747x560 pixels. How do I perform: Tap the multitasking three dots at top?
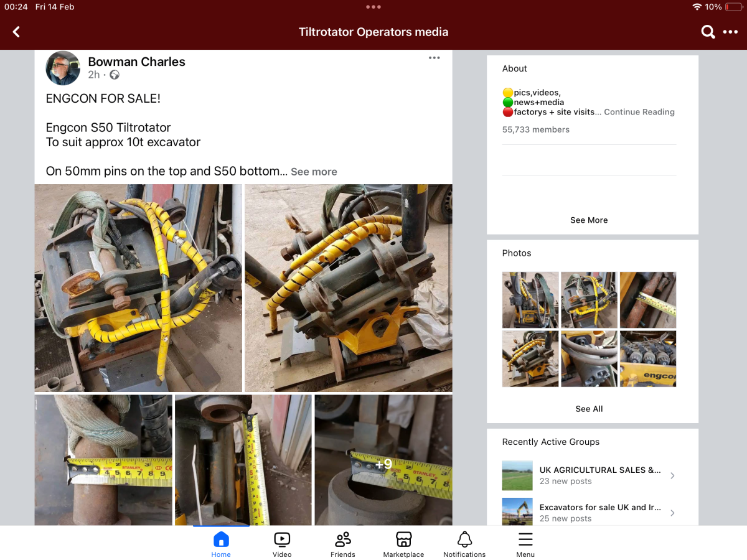coord(374,7)
